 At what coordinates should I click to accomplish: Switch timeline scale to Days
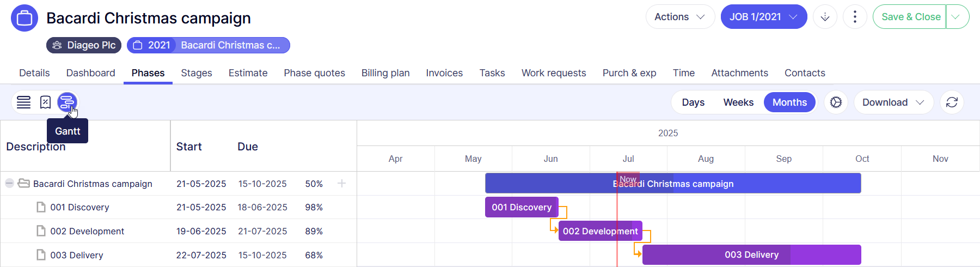pos(693,102)
